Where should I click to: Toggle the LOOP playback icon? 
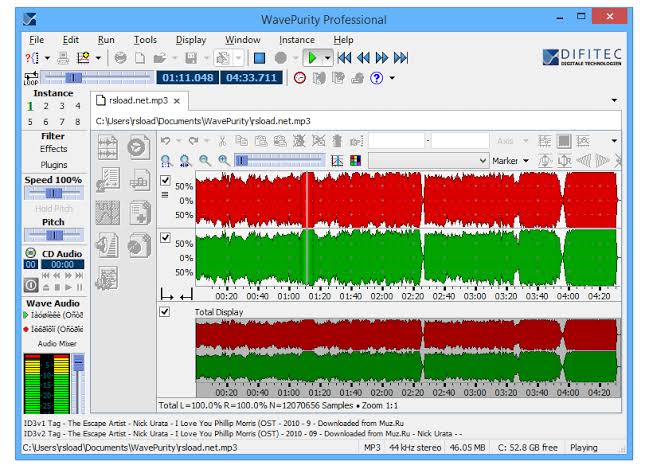[x=31, y=78]
